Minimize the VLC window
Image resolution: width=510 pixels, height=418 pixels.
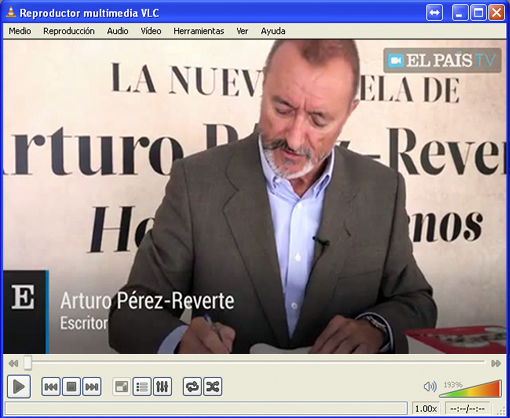(x=460, y=13)
